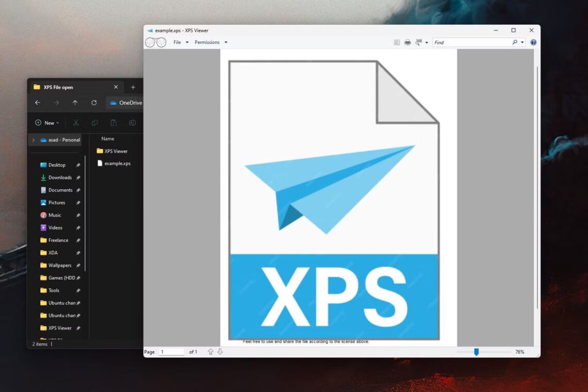The image size is (588, 392).
Task: Select the Cut icon in File Explorer toolbar
Action: [x=76, y=123]
